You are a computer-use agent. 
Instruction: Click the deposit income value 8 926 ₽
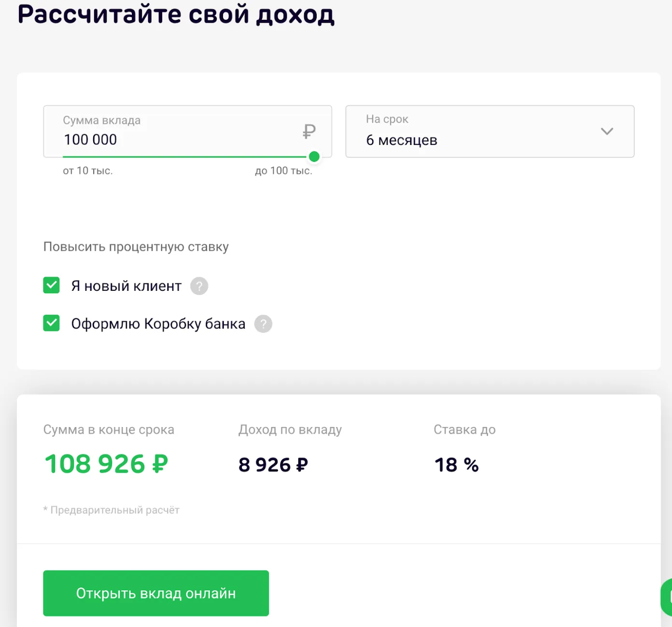click(x=273, y=465)
